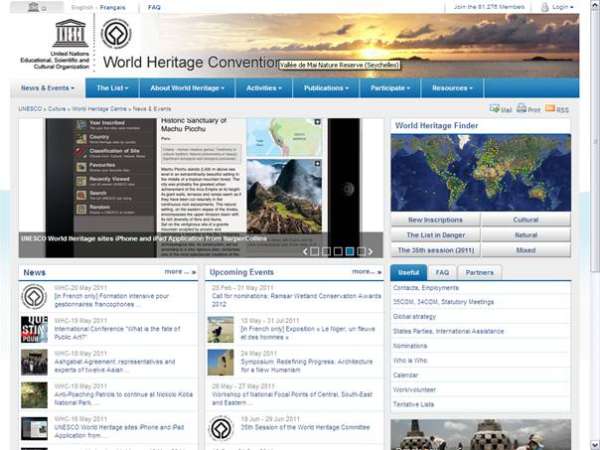Screen dimensions: 600x450
Task: Switch language to Français
Action: (x=112, y=7)
